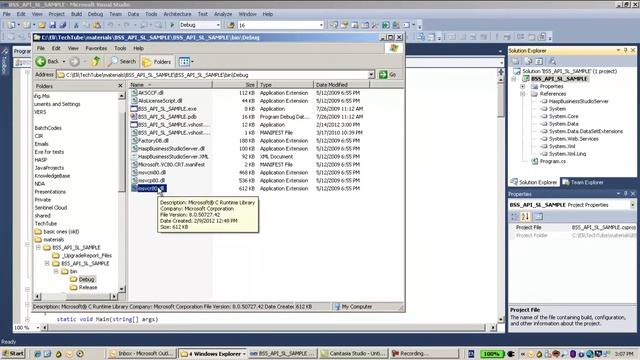Collapse the bin folder in Folders tree
The image size is (640, 360).
click(56, 271)
